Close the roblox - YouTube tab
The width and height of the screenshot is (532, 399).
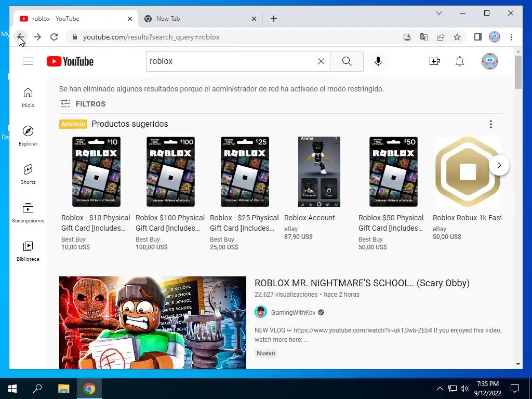[129, 19]
